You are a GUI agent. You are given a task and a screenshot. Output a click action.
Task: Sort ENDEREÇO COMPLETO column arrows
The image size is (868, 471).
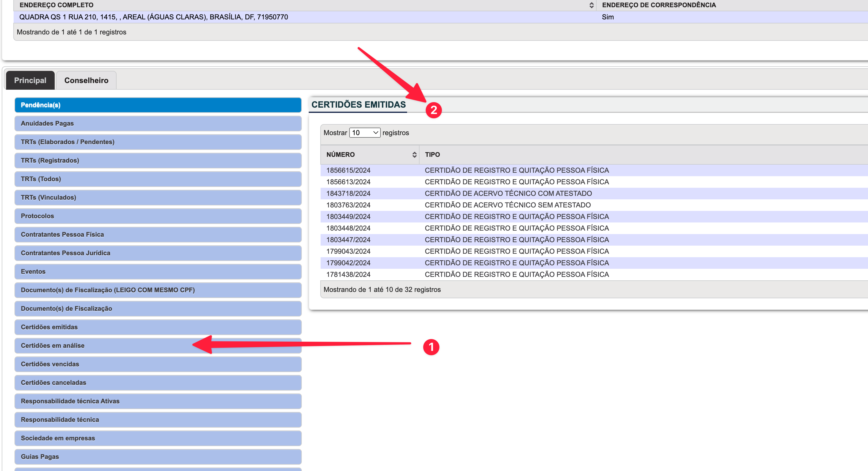[x=591, y=5]
